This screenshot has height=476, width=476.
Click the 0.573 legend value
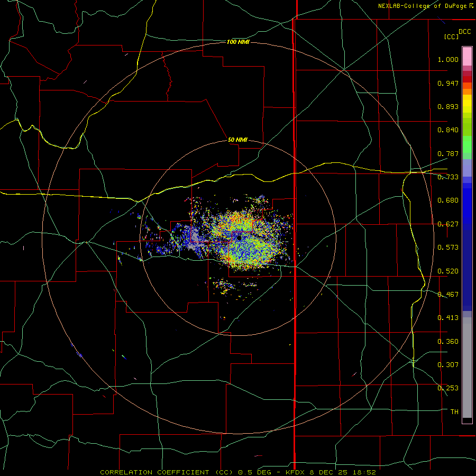click(448, 248)
